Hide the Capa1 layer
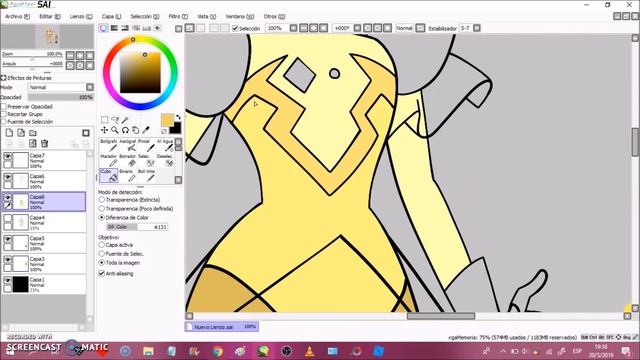Screen dimensions: 640x360 pyautogui.click(x=8, y=280)
